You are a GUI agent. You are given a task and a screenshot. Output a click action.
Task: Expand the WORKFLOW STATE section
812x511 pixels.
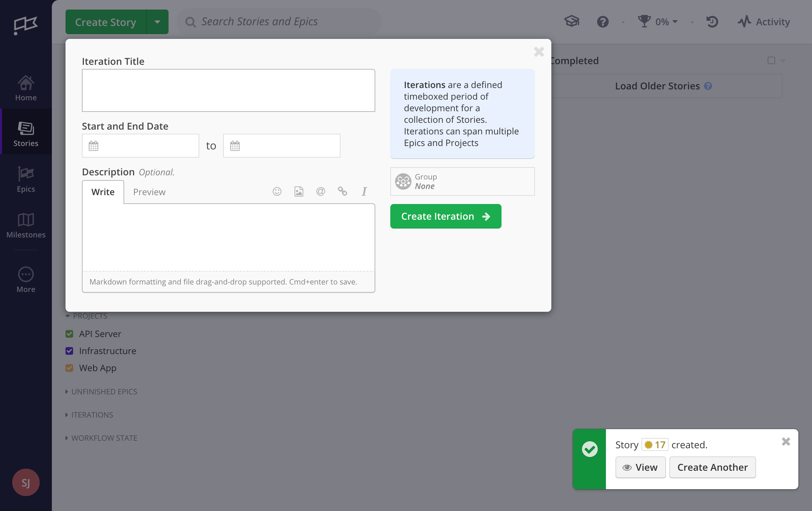point(104,437)
